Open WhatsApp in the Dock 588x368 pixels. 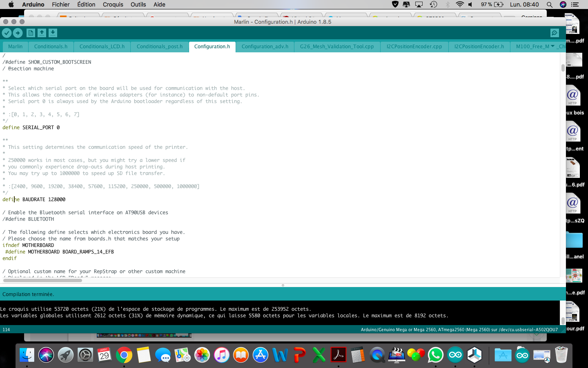[436, 355]
